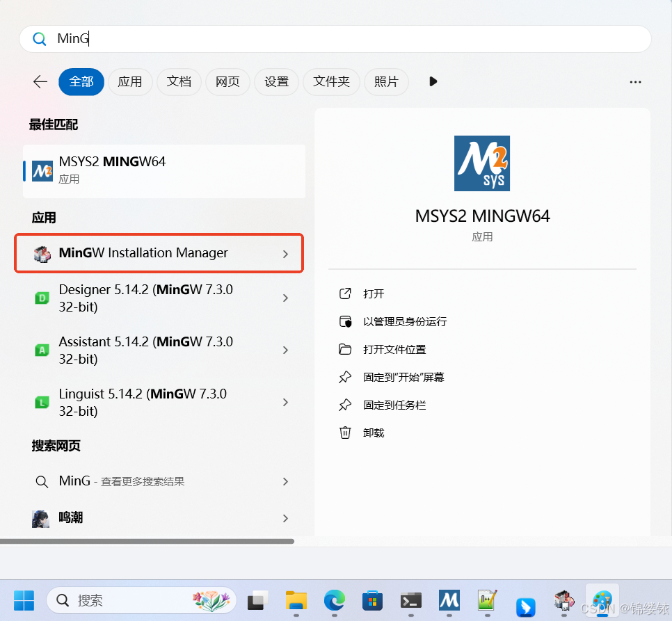The width and height of the screenshot is (672, 621).
Task: Open Task View on the taskbar
Action: (257, 600)
